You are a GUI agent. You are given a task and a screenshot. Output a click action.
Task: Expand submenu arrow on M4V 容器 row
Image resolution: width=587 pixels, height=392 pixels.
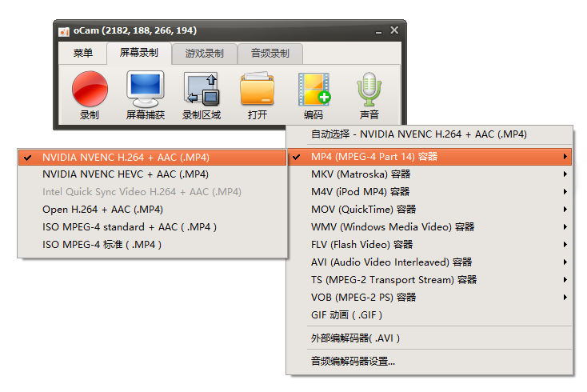(565, 192)
